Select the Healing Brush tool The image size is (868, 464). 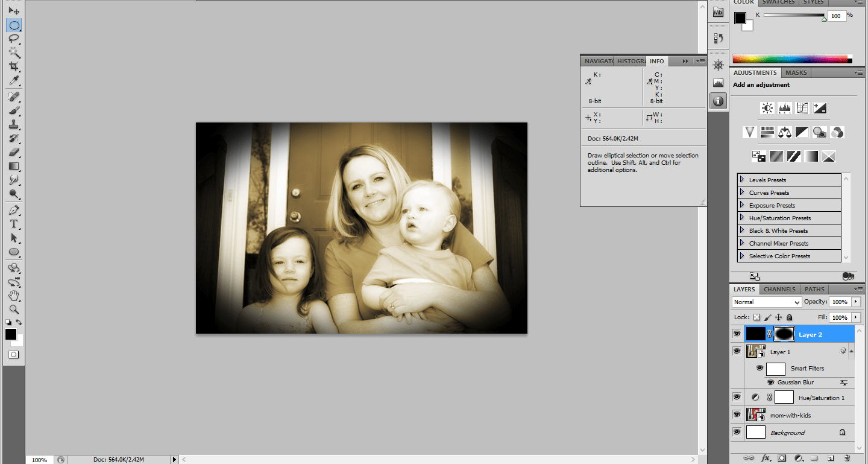tap(14, 97)
